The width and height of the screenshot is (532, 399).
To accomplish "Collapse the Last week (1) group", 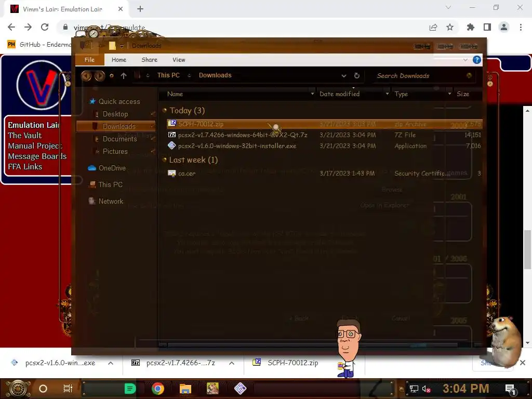I will pos(165,159).
